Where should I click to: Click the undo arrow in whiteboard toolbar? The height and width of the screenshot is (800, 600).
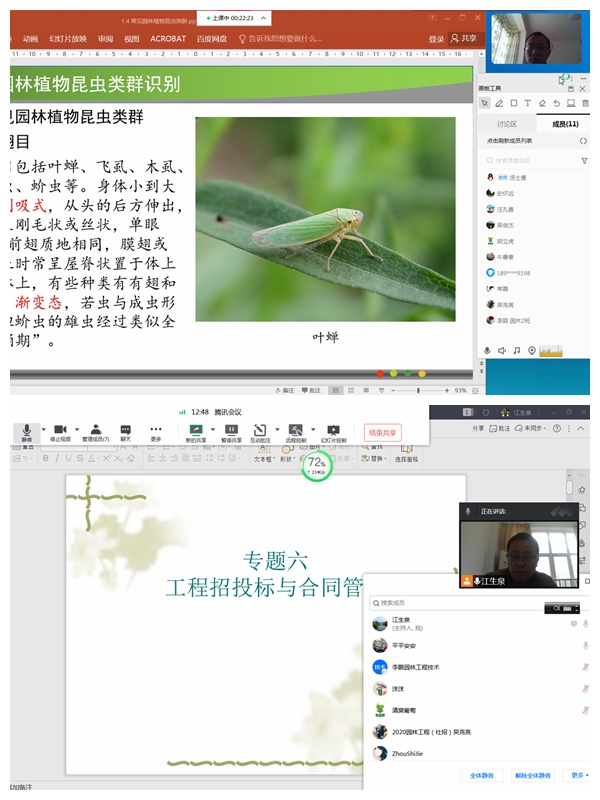pos(556,103)
